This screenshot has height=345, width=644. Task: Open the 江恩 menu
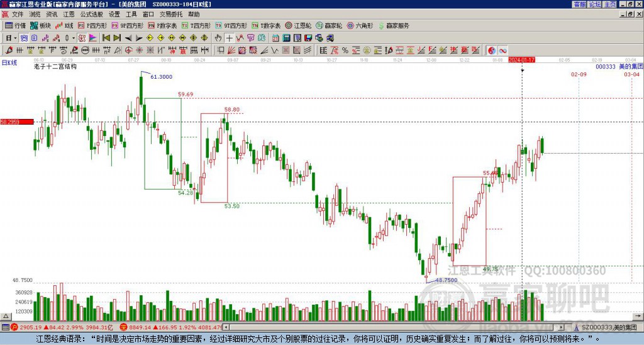point(69,14)
